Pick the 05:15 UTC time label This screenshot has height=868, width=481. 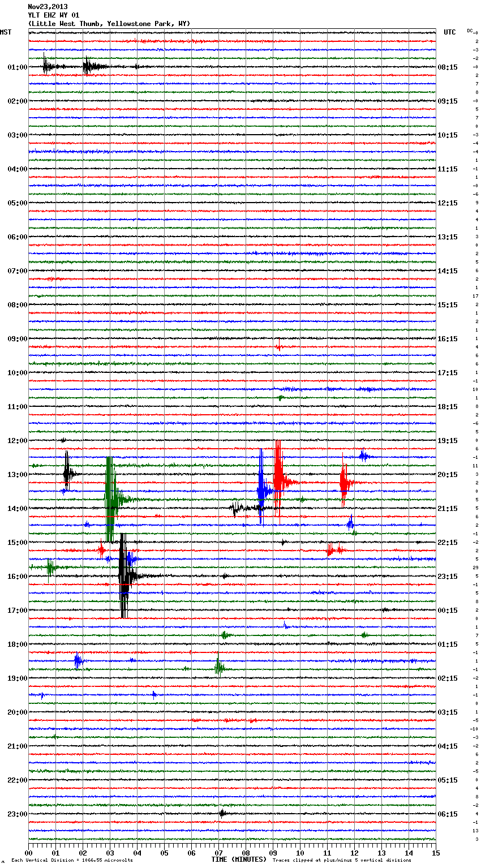[448, 780]
